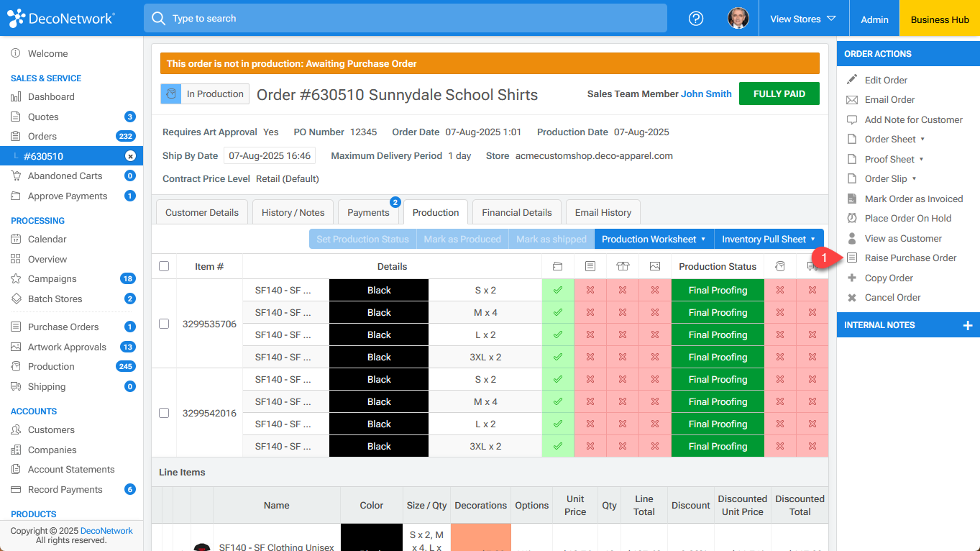The width and height of the screenshot is (980, 551).
Task: Open help via the question mark icon
Action: click(x=695, y=18)
